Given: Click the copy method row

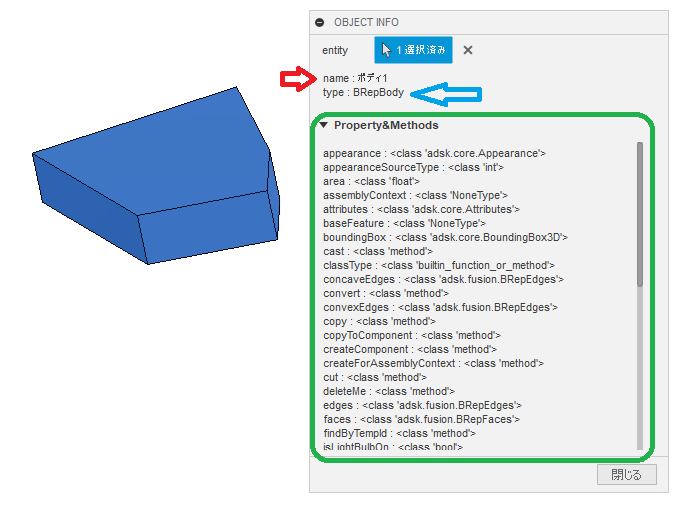Looking at the screenshot, I should coord(379,321).
